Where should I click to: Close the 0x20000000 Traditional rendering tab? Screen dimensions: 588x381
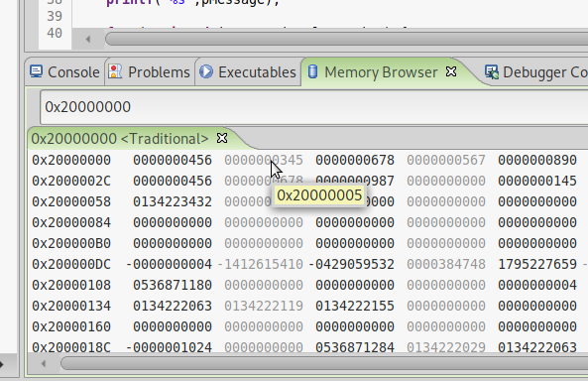[222, 138]
